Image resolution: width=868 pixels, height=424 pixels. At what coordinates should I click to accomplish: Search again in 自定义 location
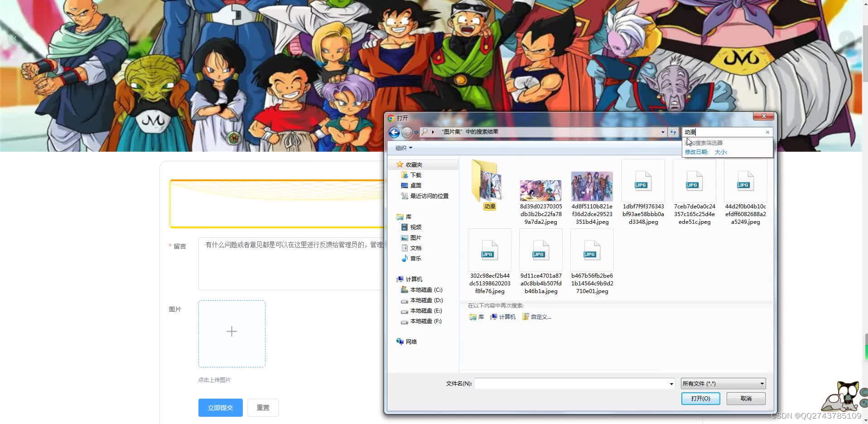tap(537, 317)
